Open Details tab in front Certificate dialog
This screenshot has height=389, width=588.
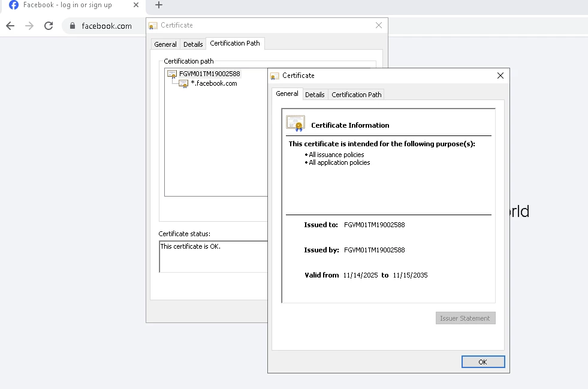point(315,95)
